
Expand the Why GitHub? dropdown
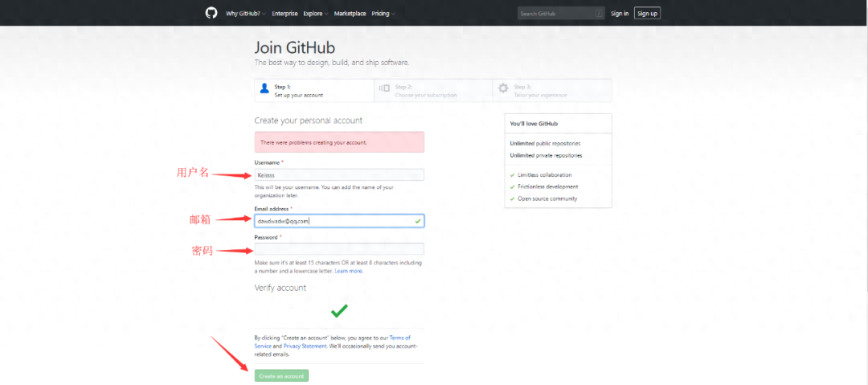point(246,14)
